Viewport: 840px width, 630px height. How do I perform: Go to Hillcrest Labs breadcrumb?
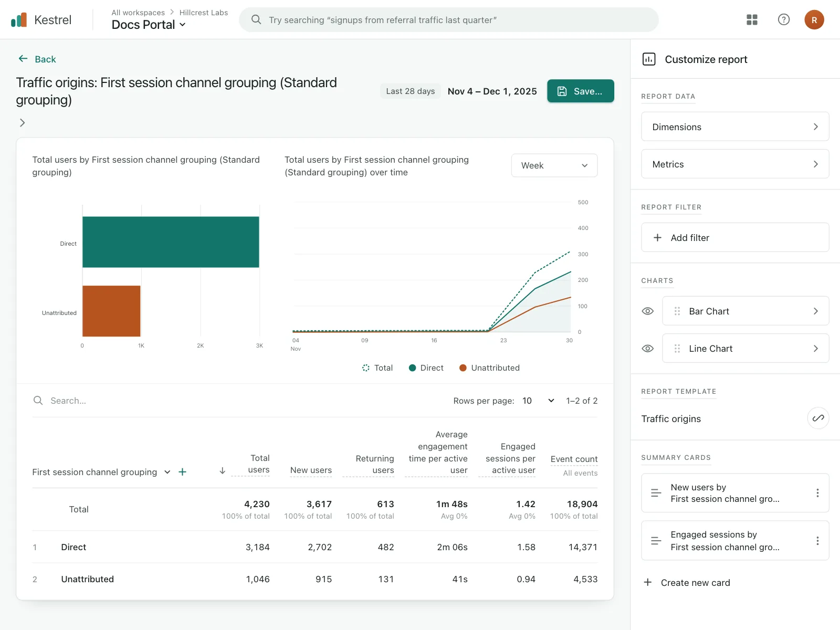pos(204,13)
